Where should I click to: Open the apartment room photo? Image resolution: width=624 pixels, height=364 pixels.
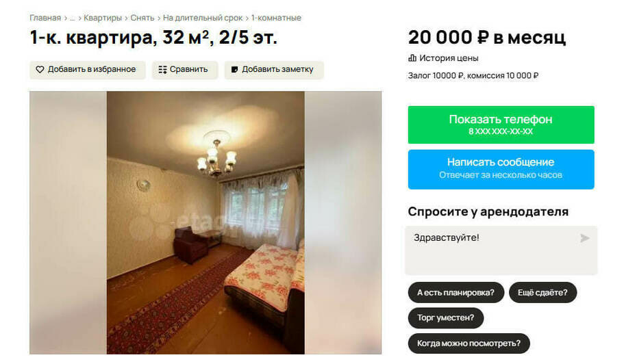(x=205, y=222)
